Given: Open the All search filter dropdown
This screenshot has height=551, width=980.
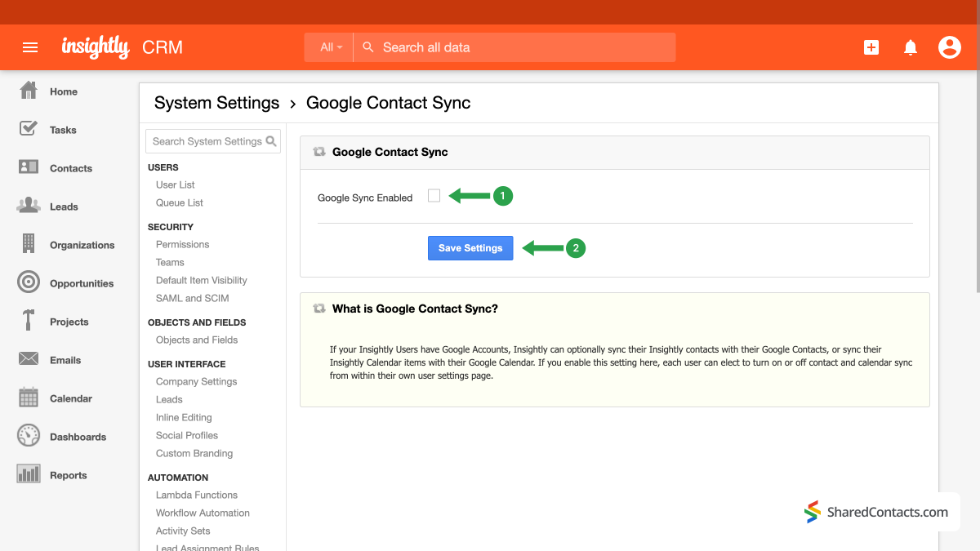Looking at the screenshot, I should coord(331,47).
